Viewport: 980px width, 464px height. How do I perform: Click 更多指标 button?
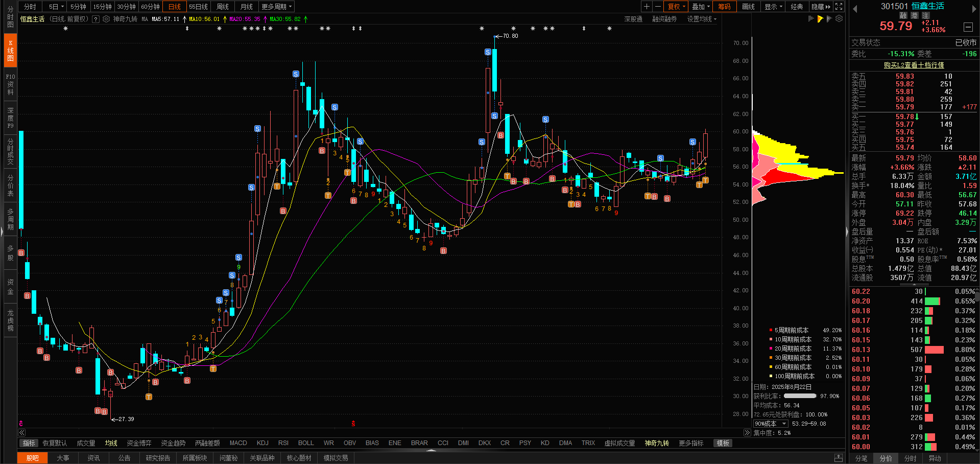point(691,443)
